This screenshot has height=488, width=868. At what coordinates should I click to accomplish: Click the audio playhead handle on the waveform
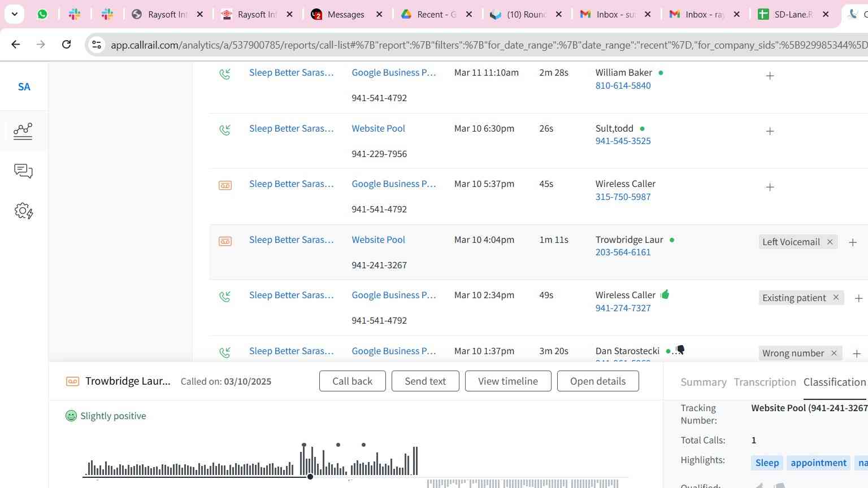pos(310,477)
